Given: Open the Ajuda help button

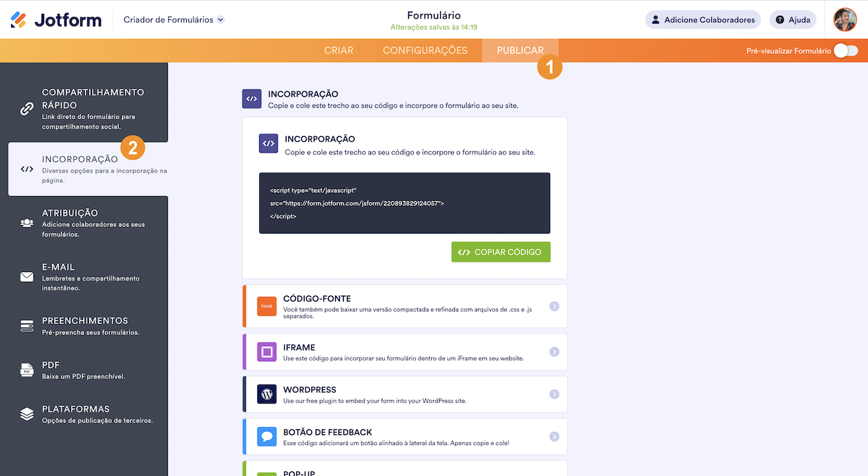Looking at the screenshot, I should pyautogui.click(x=793, y=20).
